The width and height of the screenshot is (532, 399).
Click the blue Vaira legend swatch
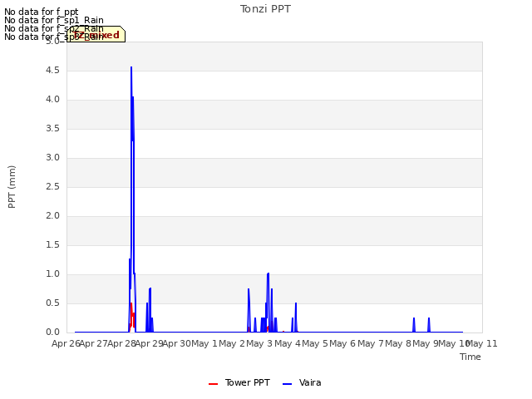click(287, 384)
